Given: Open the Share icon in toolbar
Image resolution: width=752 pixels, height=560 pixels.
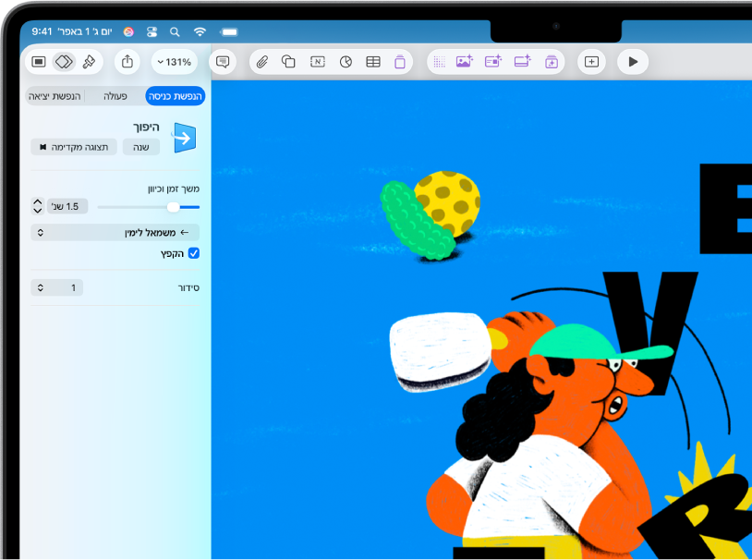Looking at the screenshot, I should coord(127,62).
